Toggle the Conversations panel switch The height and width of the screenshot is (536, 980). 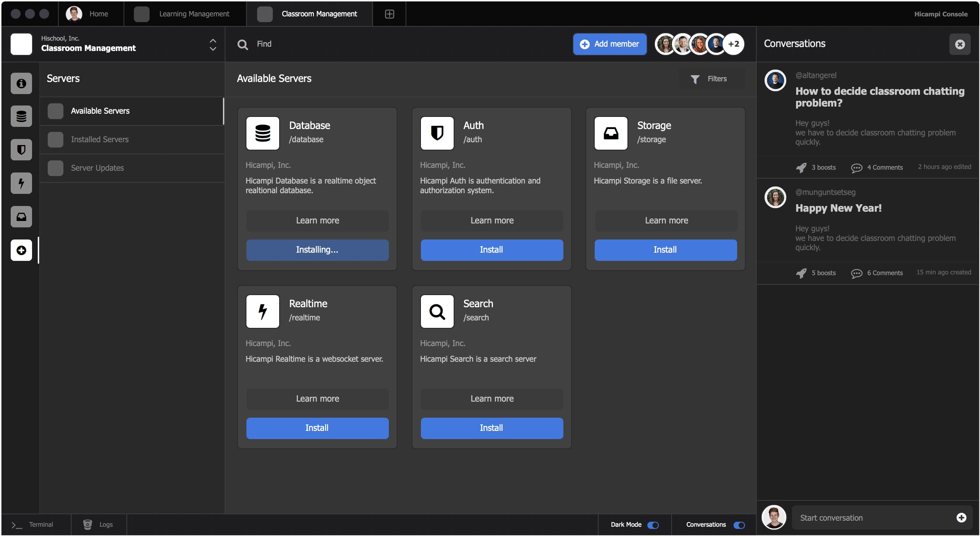(739, 525)
